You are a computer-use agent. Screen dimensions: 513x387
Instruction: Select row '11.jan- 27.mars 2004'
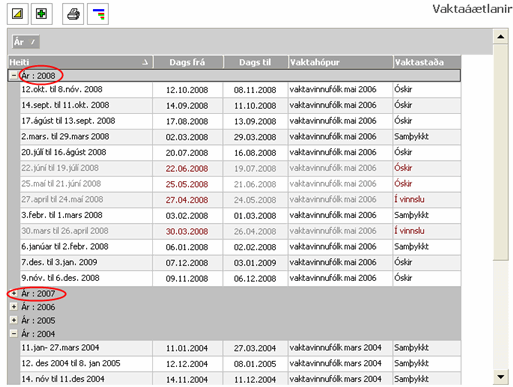pos(240,348)
